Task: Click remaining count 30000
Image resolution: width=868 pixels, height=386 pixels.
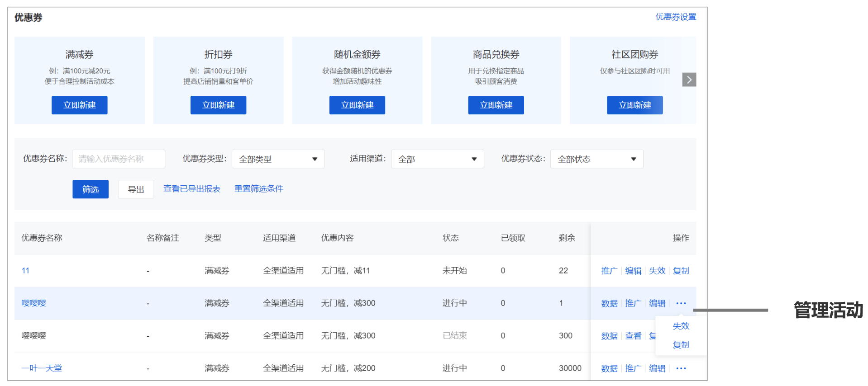Action: pyautogui.click(x=570, y=368)
